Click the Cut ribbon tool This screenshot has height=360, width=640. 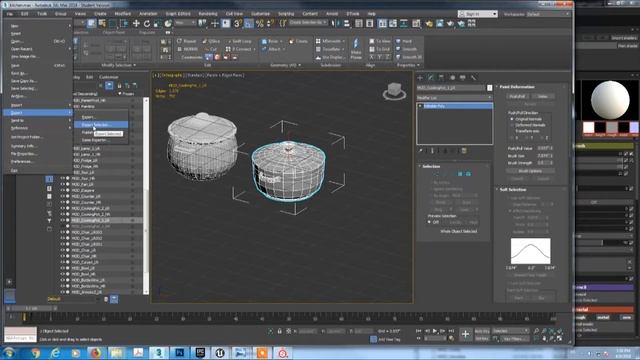pyautogui.click(x=211, y=49)
